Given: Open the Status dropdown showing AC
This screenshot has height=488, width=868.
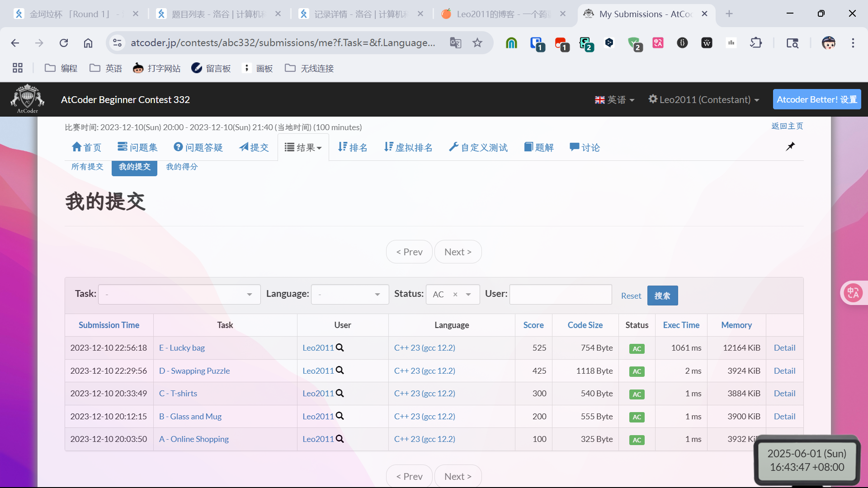Looking at the screenshot, I should pyautogui.click(x=469, y=295).
